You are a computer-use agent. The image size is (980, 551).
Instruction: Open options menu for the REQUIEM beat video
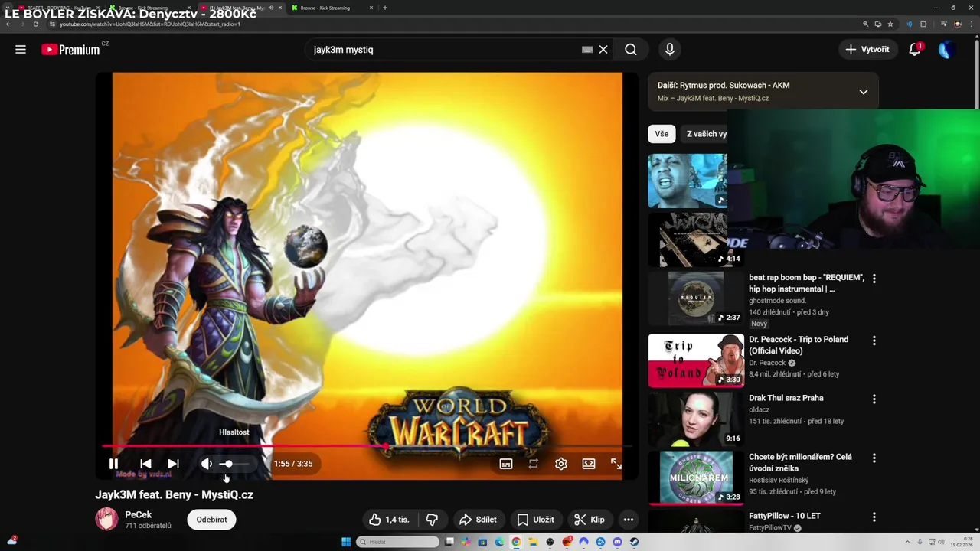click(874, 279)
